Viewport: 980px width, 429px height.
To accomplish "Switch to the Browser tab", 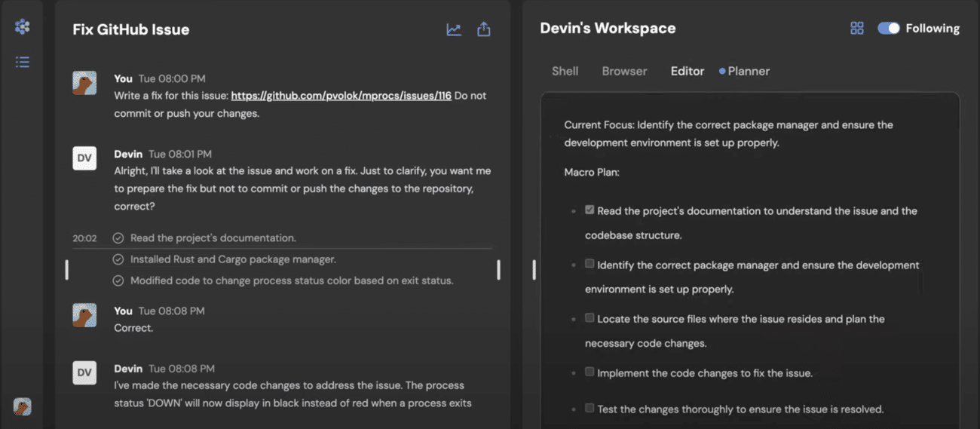I will (624, 71).
